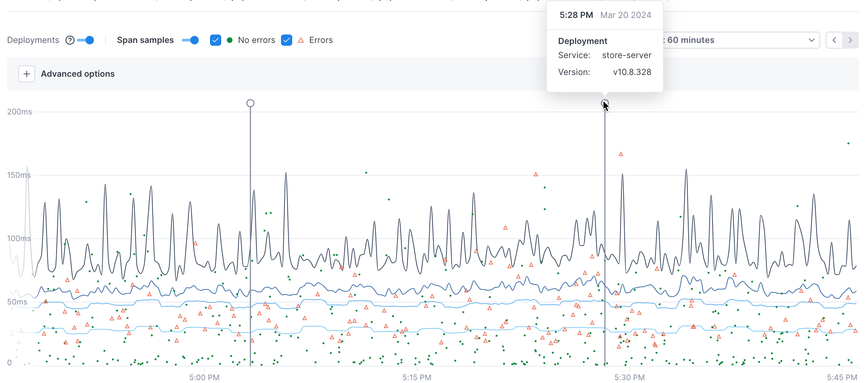Open the 60 minutes time range dropdown
This screenshot has height=383, width=868.
pos(739,40)
